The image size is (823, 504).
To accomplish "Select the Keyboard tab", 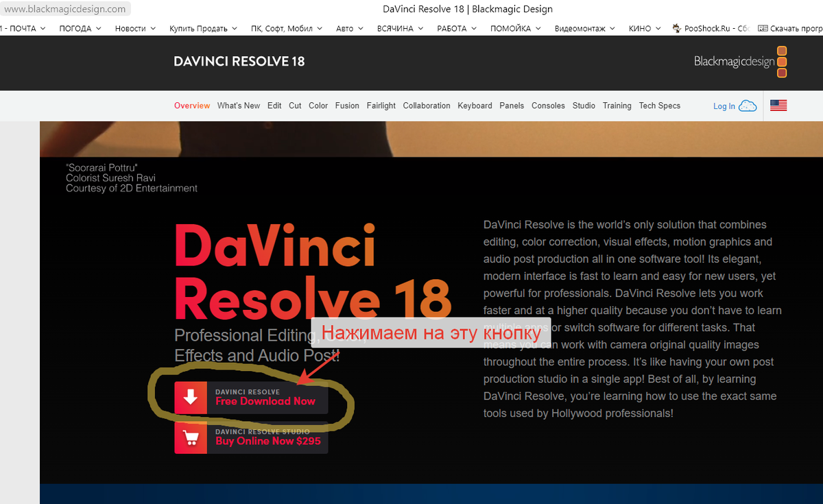I will [x=475, y=106].
